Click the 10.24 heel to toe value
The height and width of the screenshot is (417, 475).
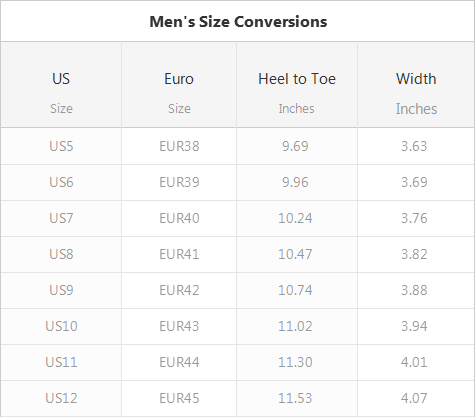[x=295, y=218]
